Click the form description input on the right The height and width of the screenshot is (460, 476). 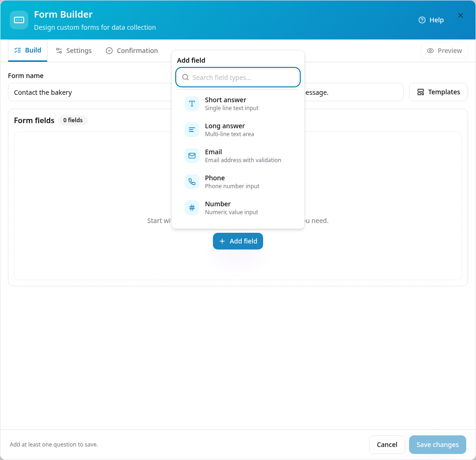coord(354,92)
